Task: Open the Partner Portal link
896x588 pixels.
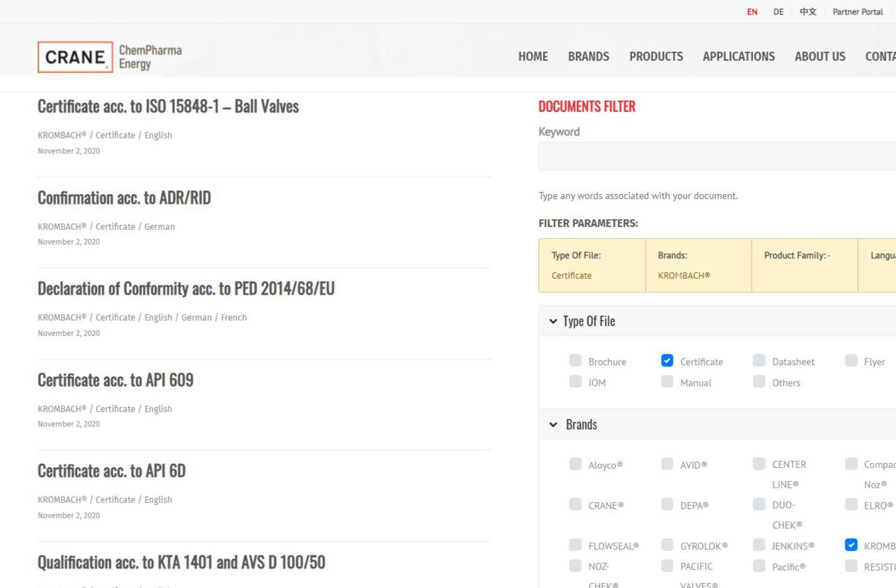Action: [x=857, y=12]
